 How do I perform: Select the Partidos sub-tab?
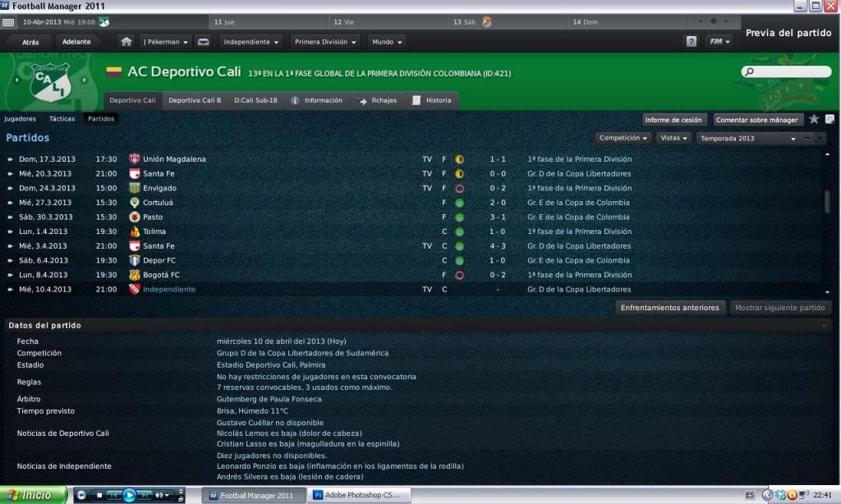101,118
